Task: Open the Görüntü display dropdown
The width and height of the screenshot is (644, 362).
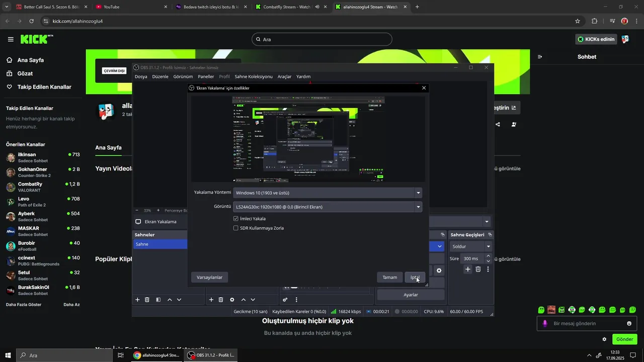Action: coord(328,207)
